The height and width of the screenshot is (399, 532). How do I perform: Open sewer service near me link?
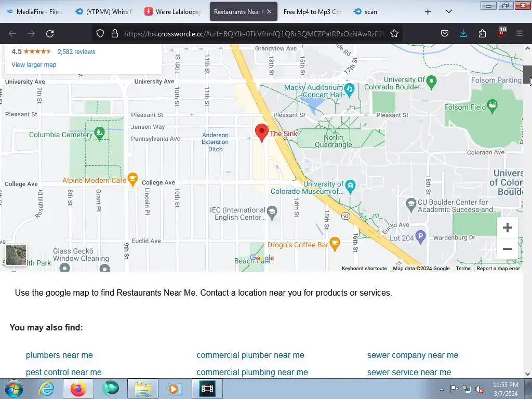[409, 372]
